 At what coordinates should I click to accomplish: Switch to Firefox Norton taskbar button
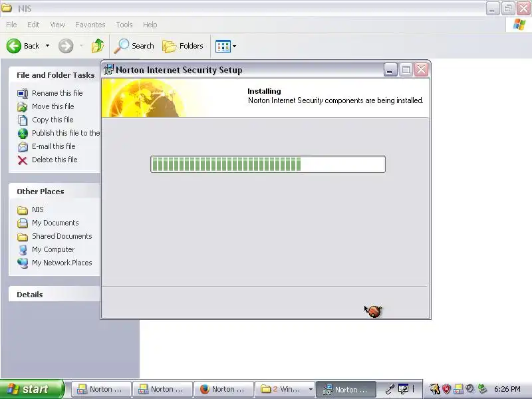(x=224, y=389)
